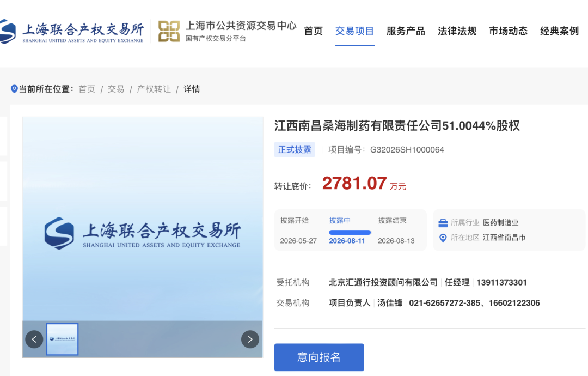
Task: Click the 披露开始 date 2026-05-27
Action: pos(298,241)
